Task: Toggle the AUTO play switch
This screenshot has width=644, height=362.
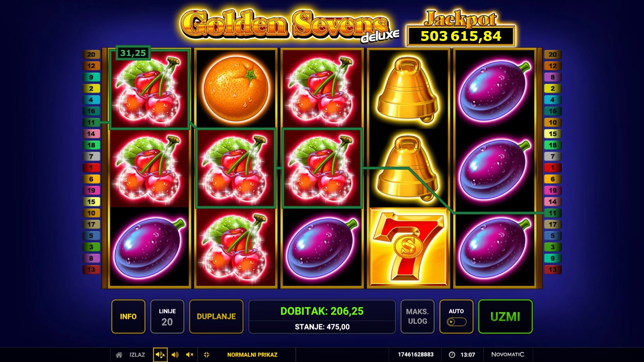Action: coord(456,322)
